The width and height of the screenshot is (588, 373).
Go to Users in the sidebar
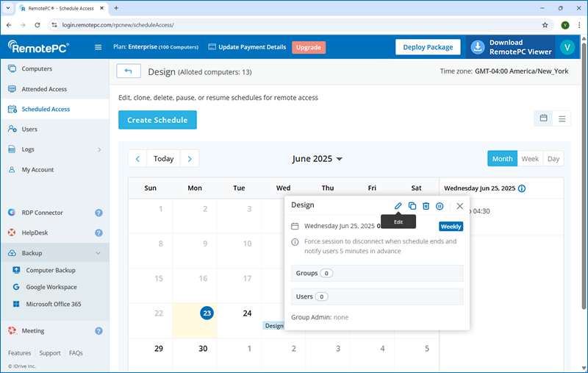point(29,129)
